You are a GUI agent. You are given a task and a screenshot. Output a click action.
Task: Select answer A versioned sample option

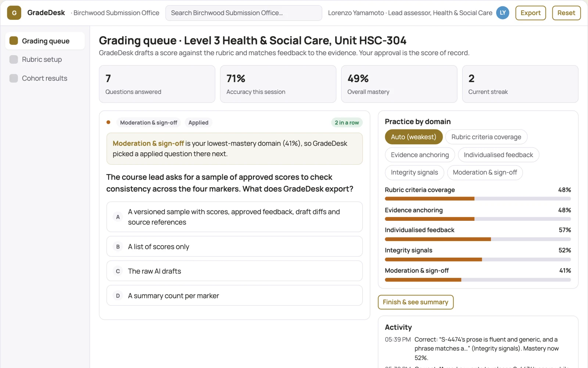point(234,217)
